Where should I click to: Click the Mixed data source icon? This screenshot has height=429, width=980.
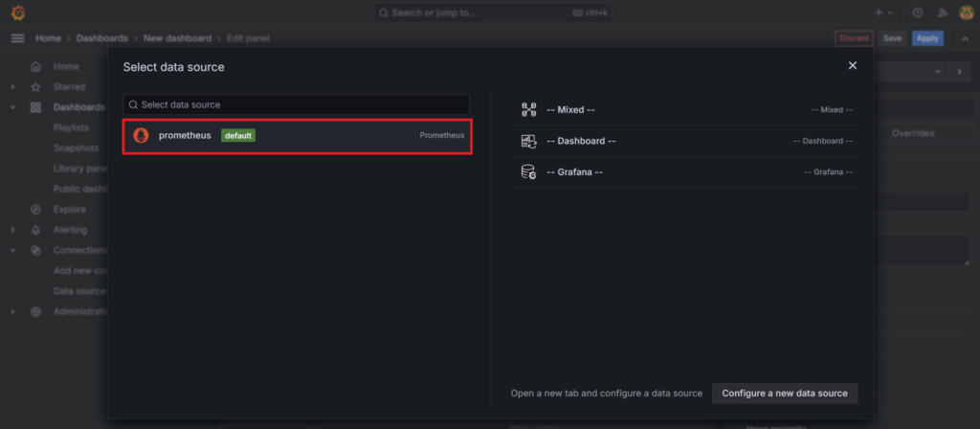528,109
